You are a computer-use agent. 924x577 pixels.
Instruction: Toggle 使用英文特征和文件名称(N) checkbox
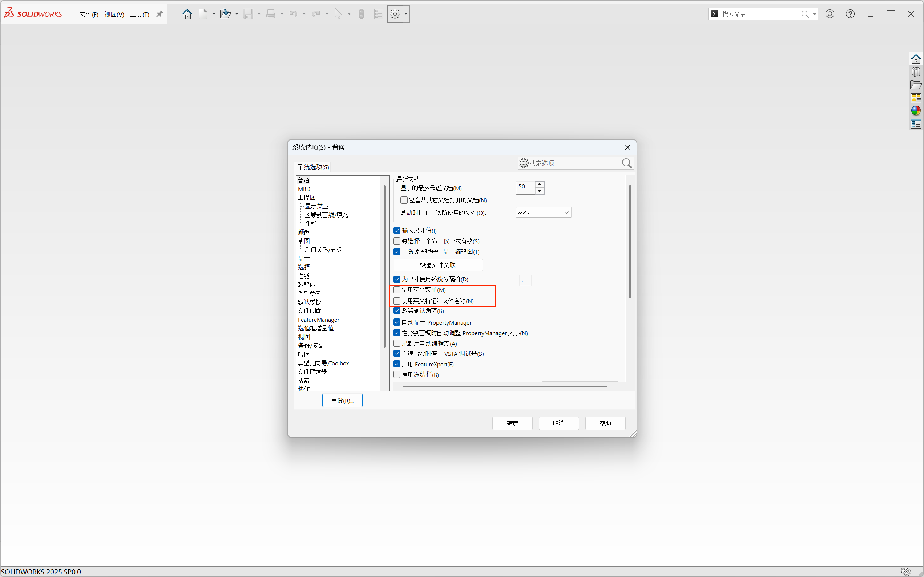click(397, 301)
